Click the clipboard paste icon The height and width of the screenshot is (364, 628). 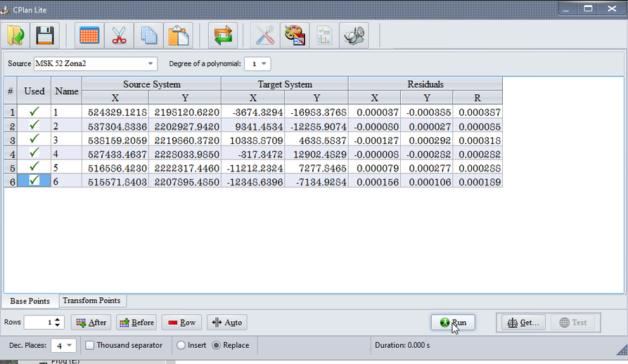tap(179, 36)
